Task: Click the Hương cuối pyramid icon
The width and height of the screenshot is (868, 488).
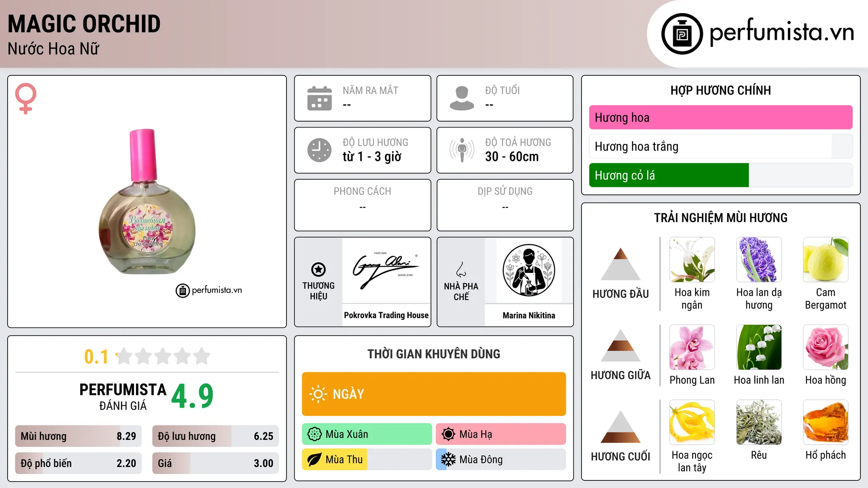Action: [620, 427]
